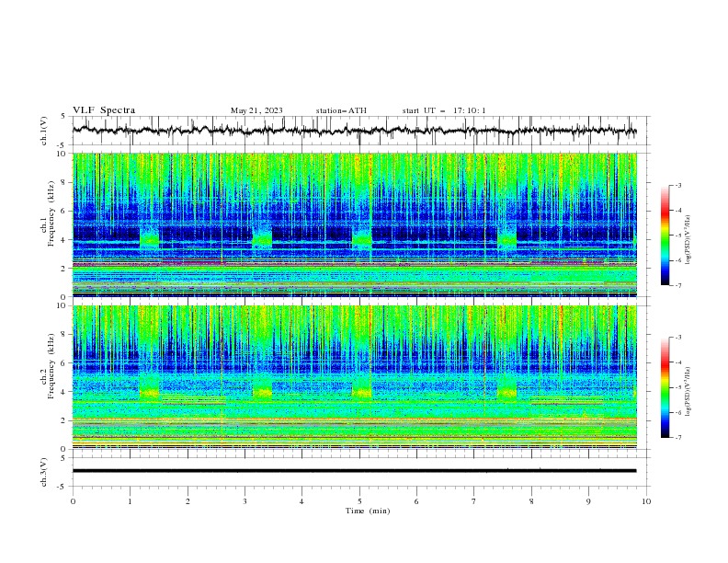Click the time axis tick label "1"
The width and height of the screenshot is (728, 563).
[130, 501]
